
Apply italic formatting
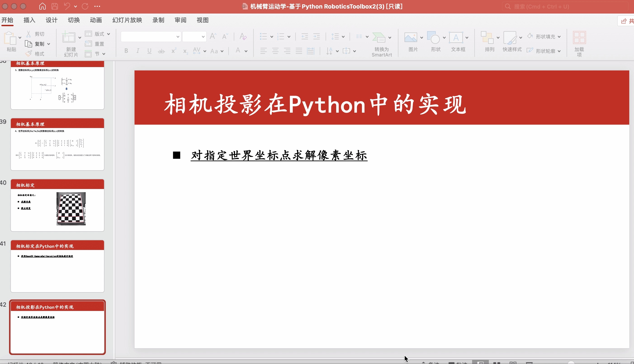138,51
